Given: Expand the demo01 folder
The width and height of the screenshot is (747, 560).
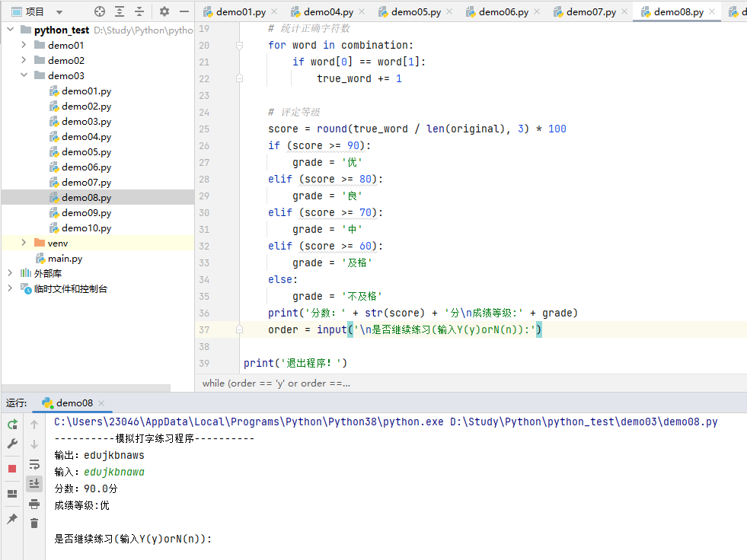Looking at the screenshot, I should (24, 46).
